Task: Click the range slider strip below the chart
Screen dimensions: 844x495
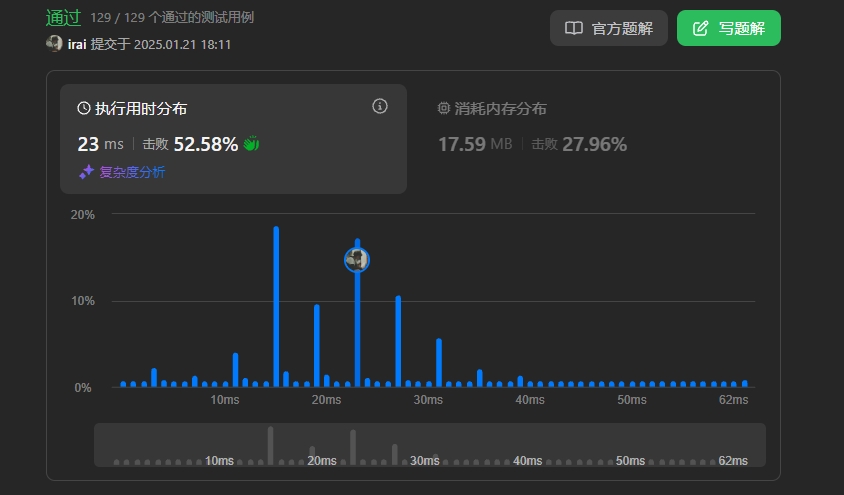Action: pos(430,445)
